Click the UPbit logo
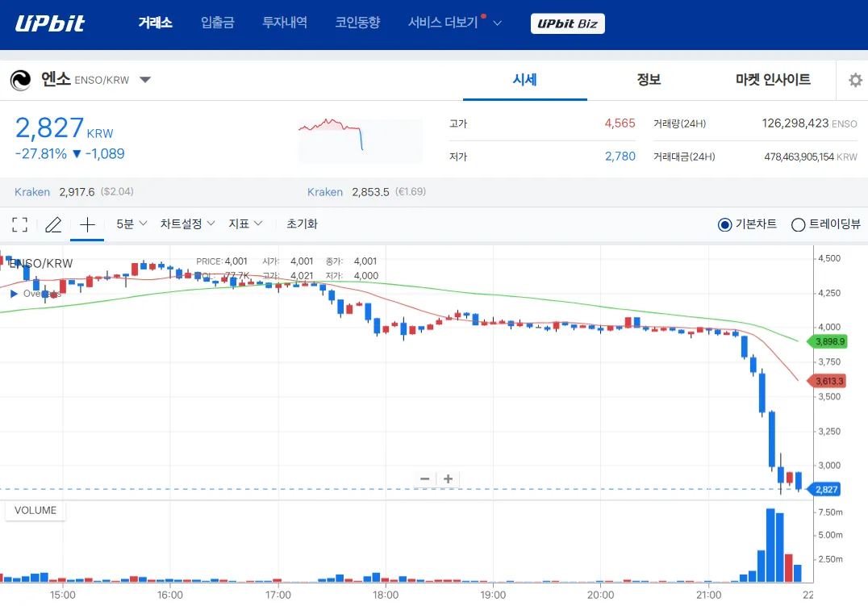Viewport: 868px width, 606px height. tap(50, 23)
